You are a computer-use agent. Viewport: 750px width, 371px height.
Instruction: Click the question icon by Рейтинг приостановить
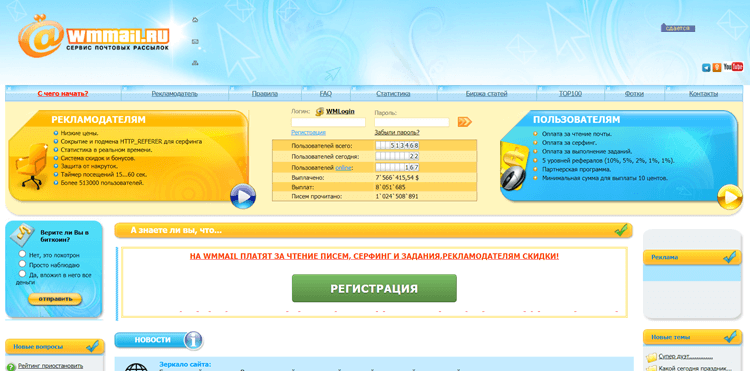[x=11, y=367]
